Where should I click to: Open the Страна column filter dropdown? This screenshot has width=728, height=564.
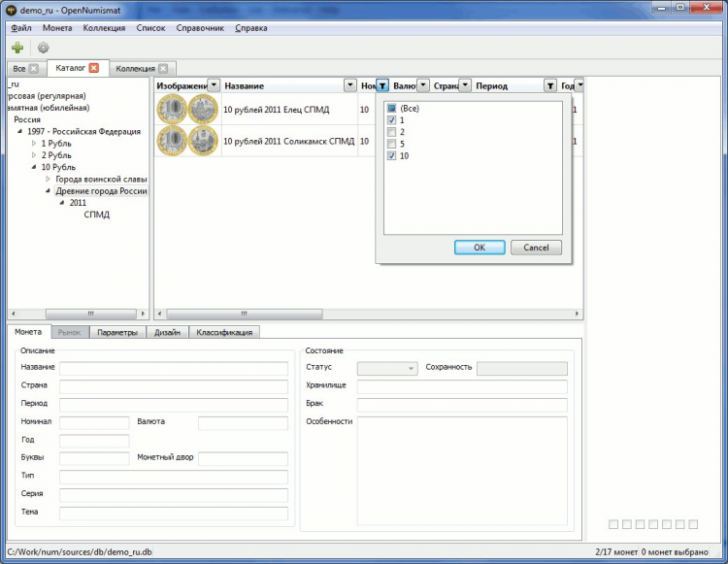(x=465, y=85)
